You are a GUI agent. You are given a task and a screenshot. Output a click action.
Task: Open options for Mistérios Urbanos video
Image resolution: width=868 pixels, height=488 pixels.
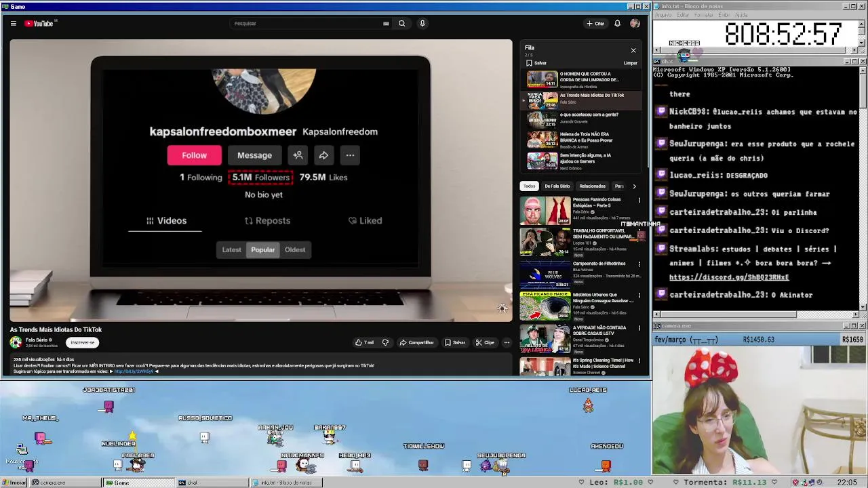(x=639, y=296)
